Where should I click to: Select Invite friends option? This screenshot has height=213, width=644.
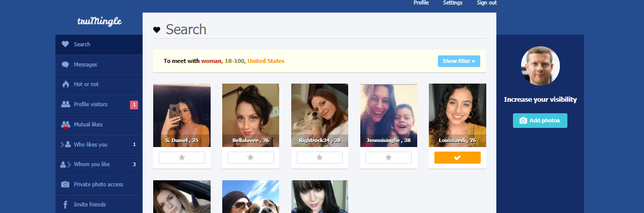point(99,204)
